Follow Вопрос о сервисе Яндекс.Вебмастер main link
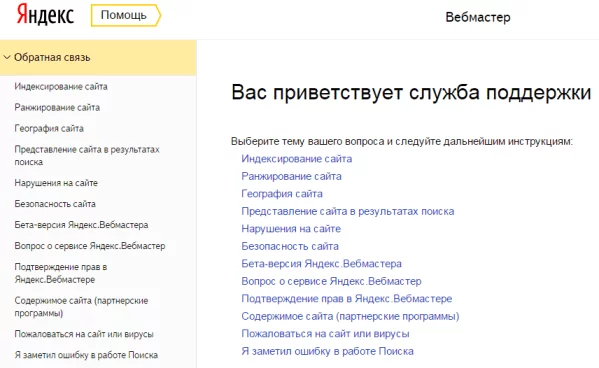The image size is (599, 368). tap(331, 282)
